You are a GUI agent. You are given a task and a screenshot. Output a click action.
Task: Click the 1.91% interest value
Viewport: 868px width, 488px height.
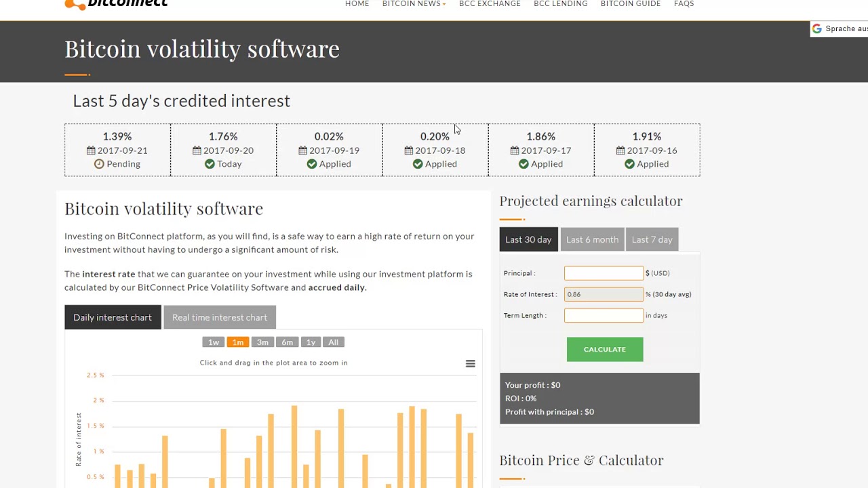[646, 137]
